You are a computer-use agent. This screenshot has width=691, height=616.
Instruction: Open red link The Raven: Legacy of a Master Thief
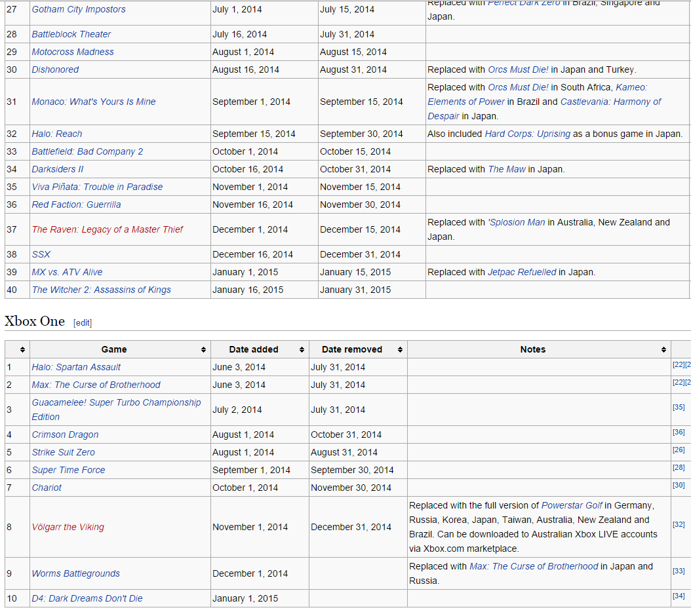coord(107,229)
